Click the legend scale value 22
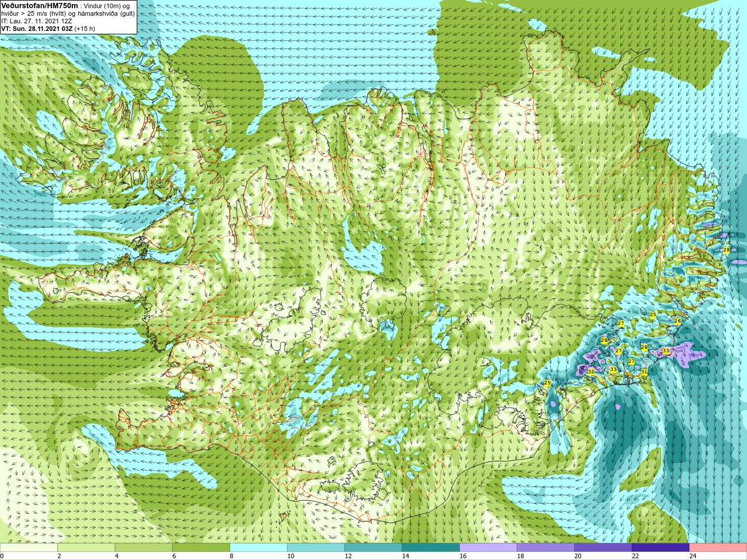747x560 pixels. tap(636, 556)
